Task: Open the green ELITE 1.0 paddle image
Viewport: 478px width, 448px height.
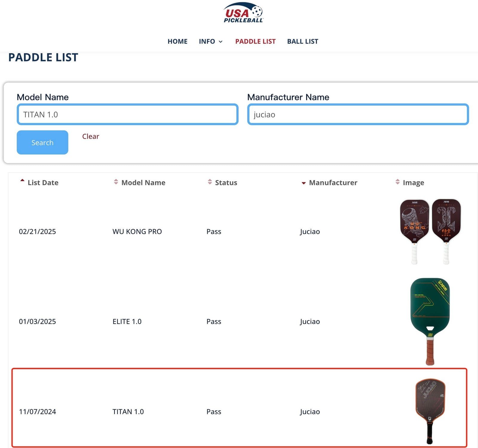Action: (x=430, y=321)
